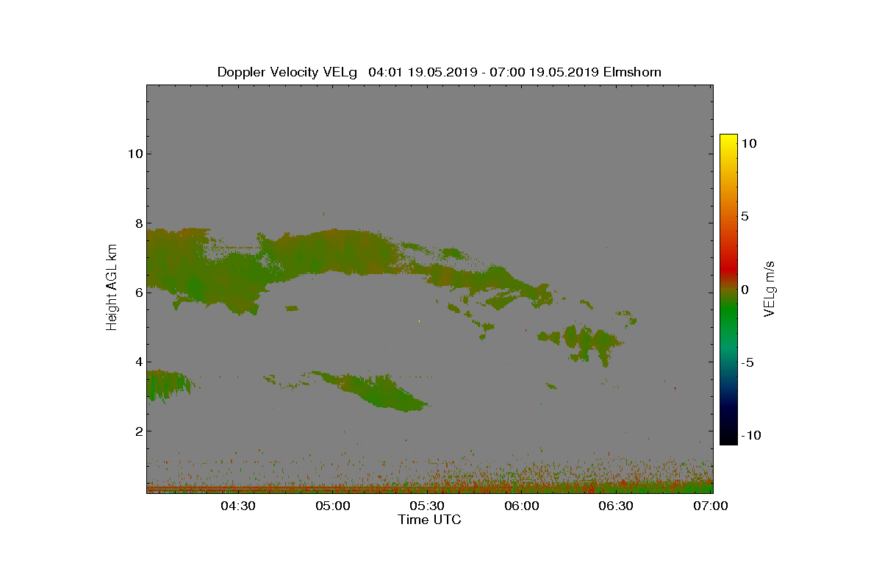Click the colorbar value 5 label

pyautogui.click(x=745, y=217)
